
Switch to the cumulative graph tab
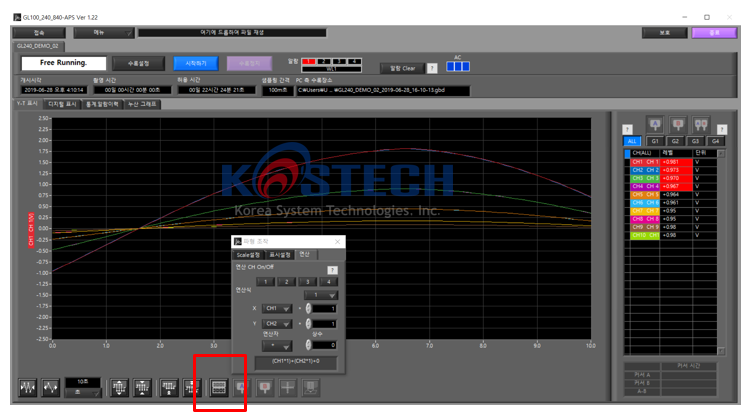142,104
